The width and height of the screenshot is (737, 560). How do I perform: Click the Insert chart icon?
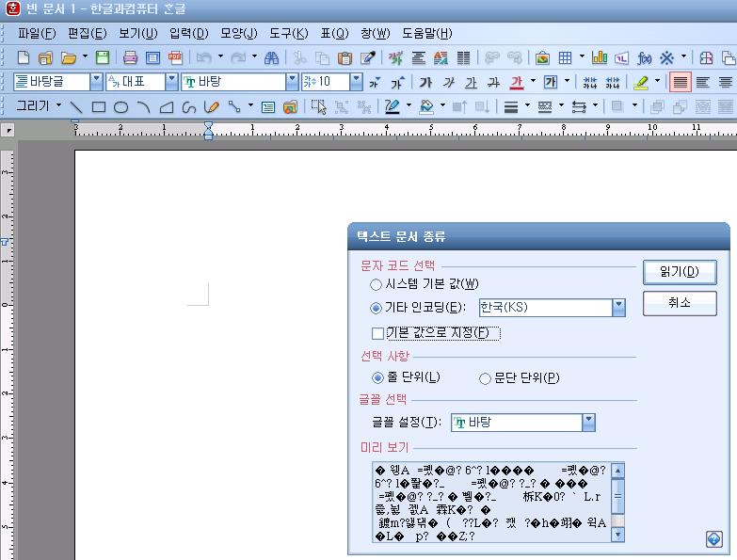coord(600,57)
